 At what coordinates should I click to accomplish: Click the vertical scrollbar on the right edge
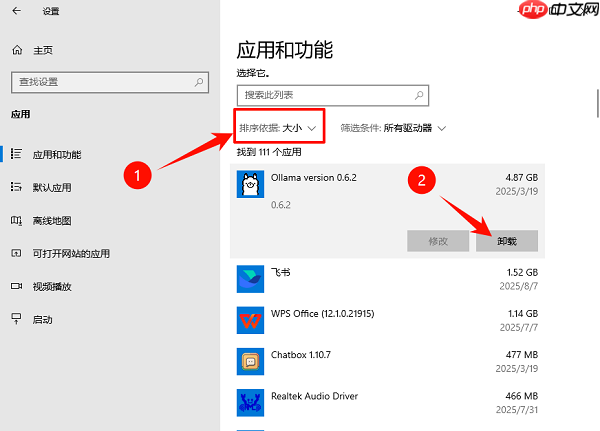pos(597,103)
